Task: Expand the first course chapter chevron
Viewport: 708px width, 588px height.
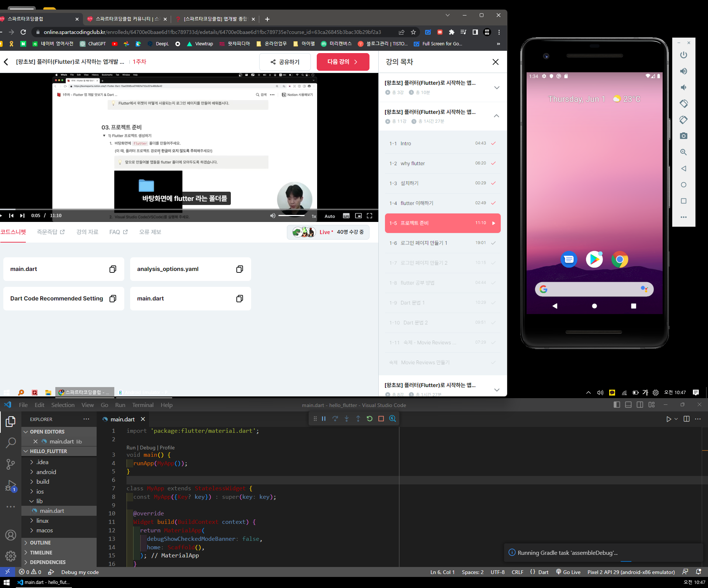Action: (x=497, y=88)
